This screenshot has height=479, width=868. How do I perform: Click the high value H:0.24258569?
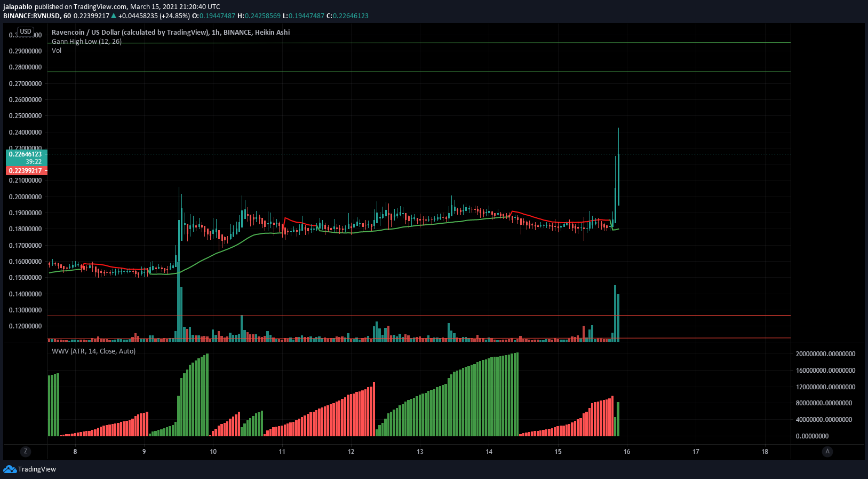pos(259,16)
